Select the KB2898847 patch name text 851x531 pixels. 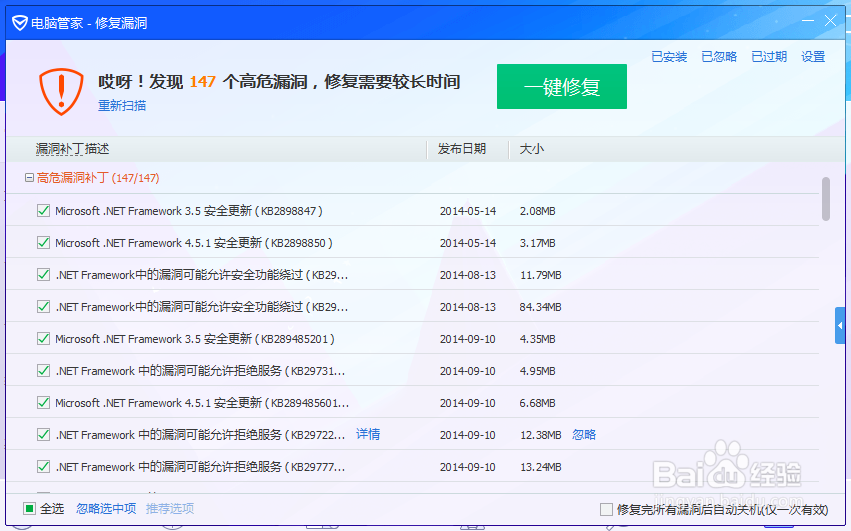[x=189, y=211]
